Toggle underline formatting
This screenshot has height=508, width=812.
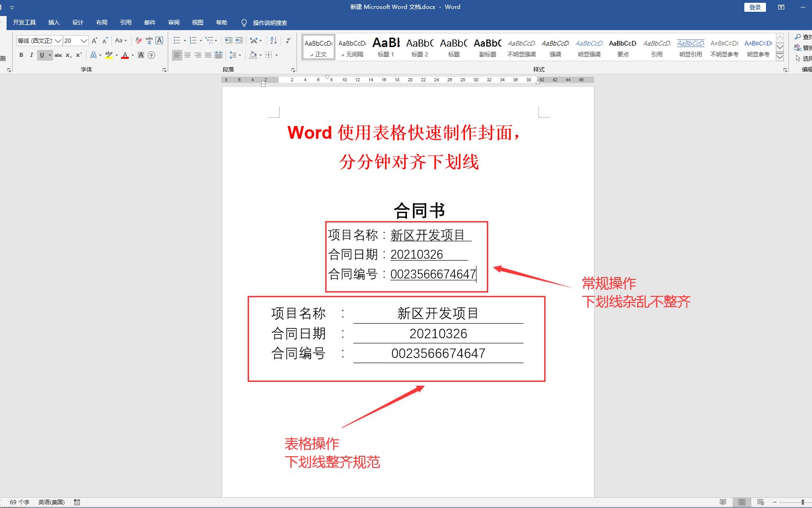coord(42,55)
